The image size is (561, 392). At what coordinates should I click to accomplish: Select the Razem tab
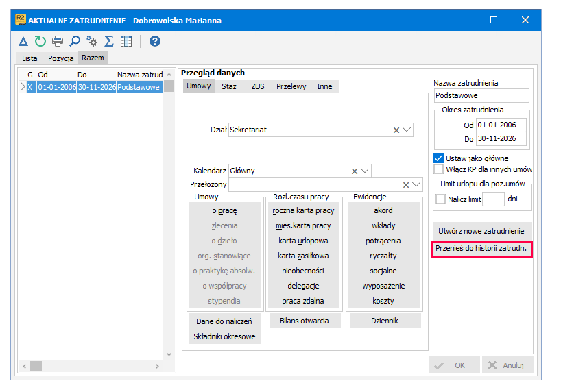93,58
